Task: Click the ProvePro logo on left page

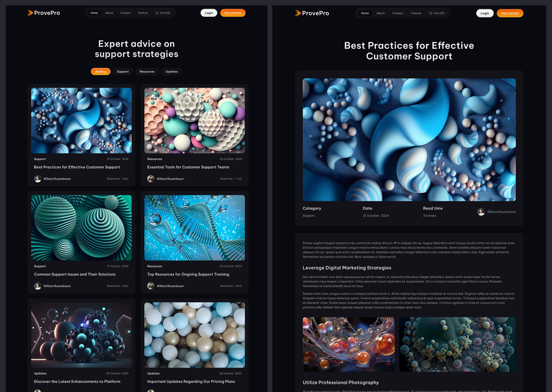Action: (44, 13)
